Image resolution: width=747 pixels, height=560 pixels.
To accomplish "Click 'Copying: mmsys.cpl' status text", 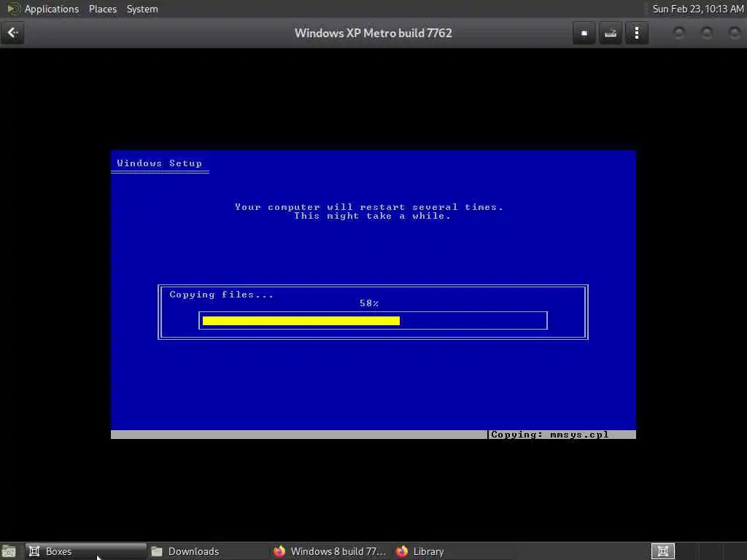I will [550, 435].
